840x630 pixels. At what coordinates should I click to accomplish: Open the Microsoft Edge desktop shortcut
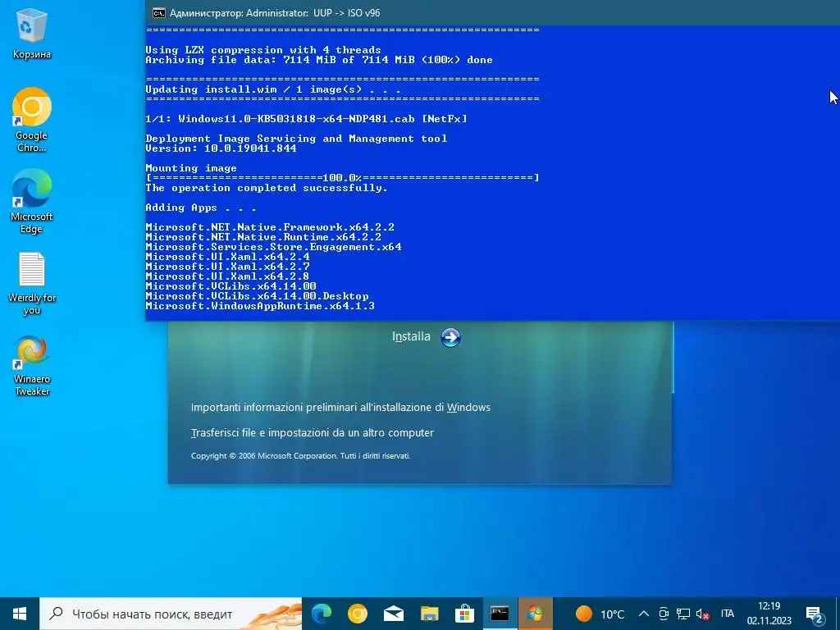tap(32, 201)
